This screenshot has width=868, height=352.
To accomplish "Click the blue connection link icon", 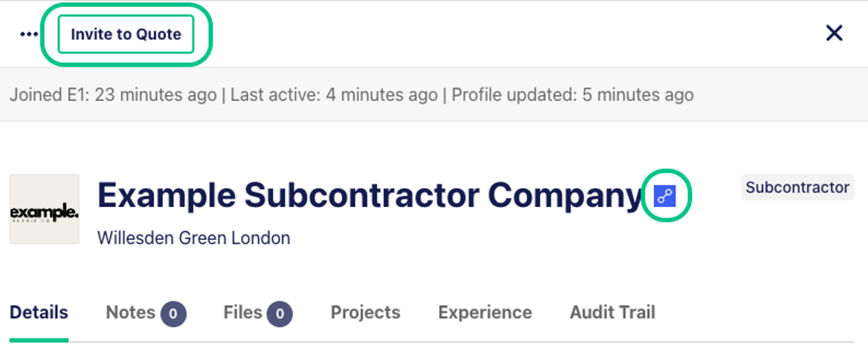I will (665, 196).
